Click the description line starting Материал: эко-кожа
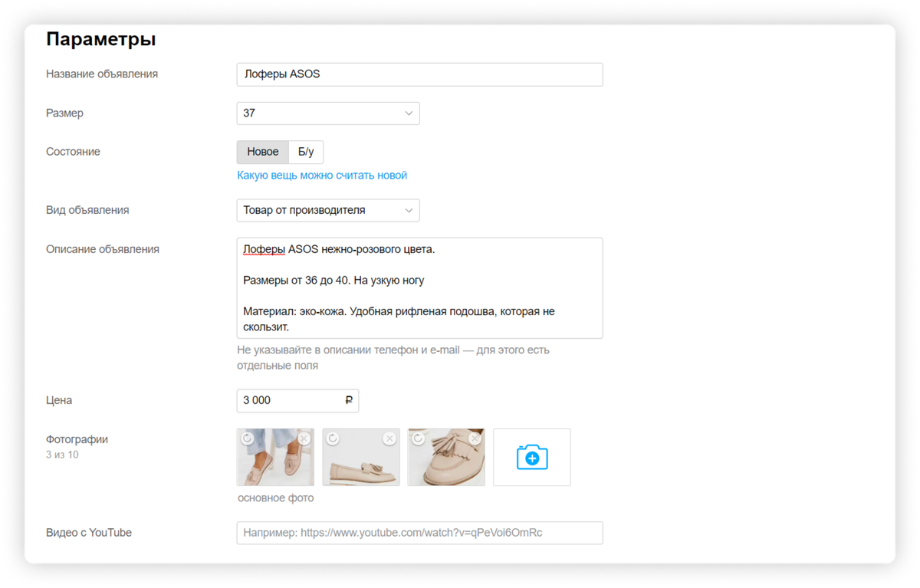The image size is (920, 588). (x=399, y=319)
